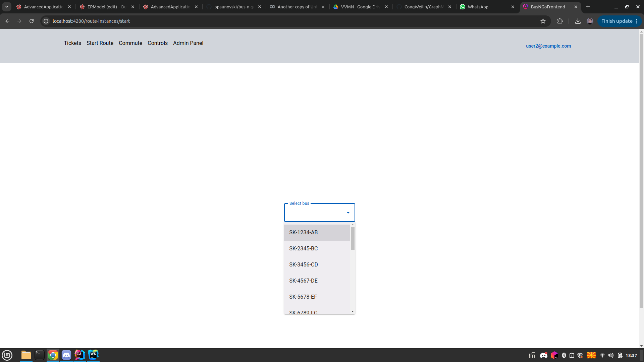Image resolution: width=644 pixels, height=362 pixels.
Task: Click the site information icon in address bar
Action: 46,21
